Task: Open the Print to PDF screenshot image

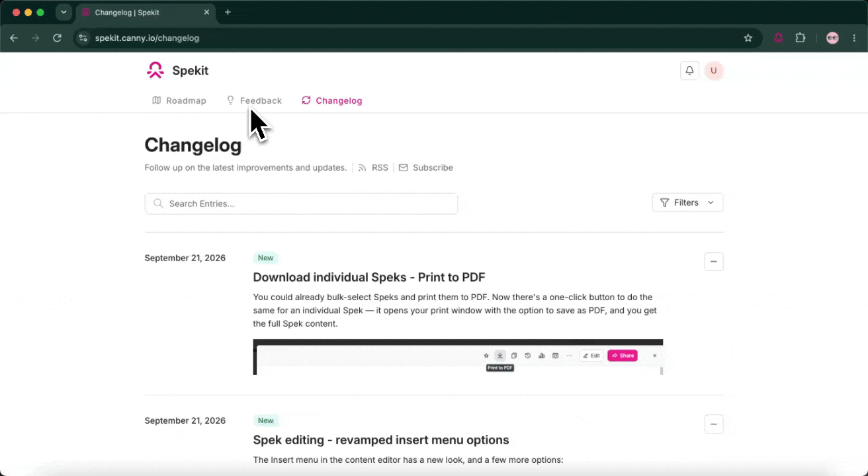Action: [458, 357]
